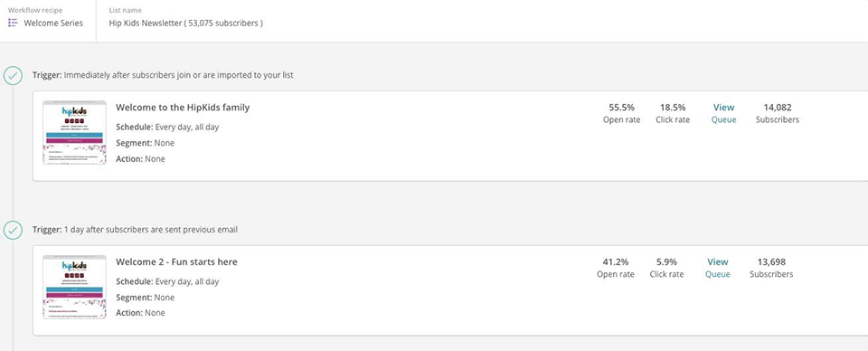Click the second trigger checkmark circle icon
The image size is (868, 351).
click(x=13, y=230)
